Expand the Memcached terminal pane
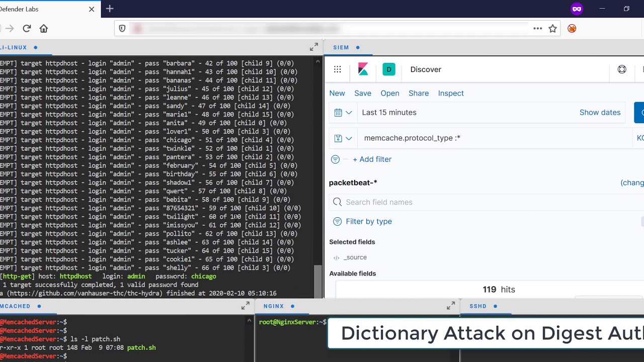 246,306
